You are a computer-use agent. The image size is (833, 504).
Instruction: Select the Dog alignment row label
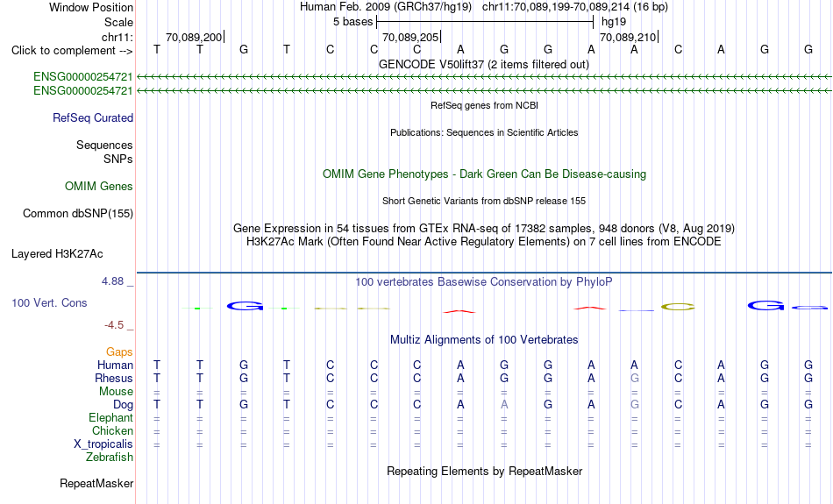(x=124, y=405)
